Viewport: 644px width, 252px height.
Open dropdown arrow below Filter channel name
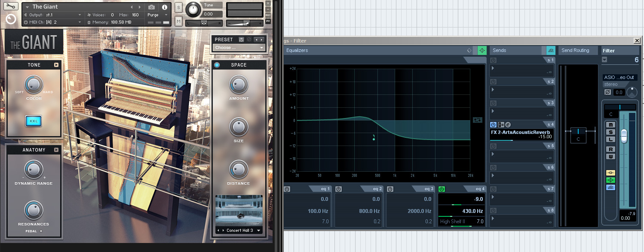[605, 60]
